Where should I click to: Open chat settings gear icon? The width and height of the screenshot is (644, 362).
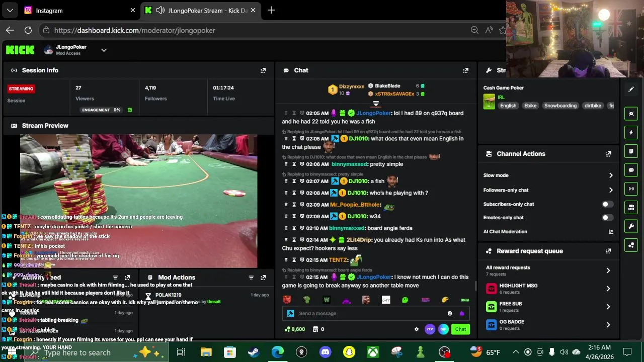coord(417,329)
